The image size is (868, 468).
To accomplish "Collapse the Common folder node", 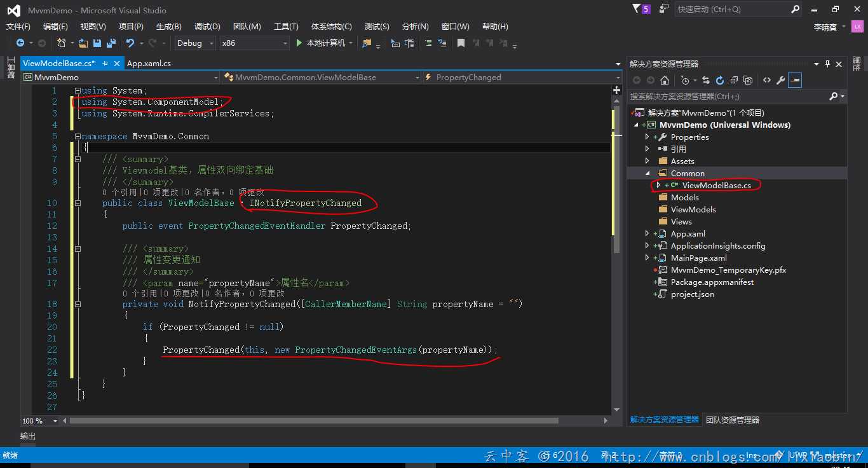I will pos(648,174).
